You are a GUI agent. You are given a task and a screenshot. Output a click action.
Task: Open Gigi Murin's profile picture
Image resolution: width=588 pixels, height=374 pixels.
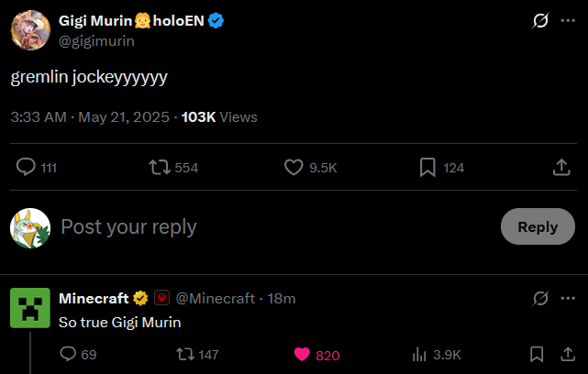pyautogui.click(x=29, y=30)
